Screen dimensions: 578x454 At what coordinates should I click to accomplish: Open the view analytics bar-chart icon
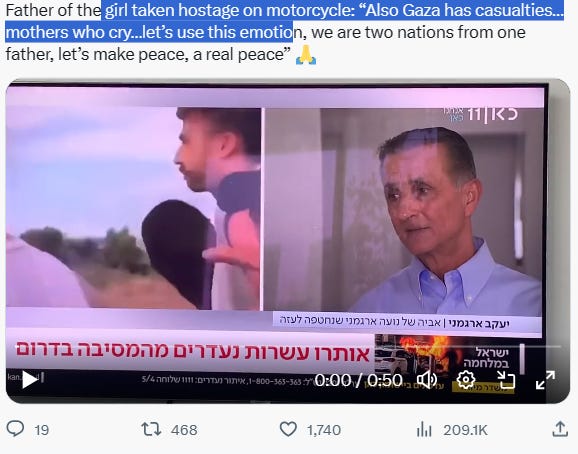click(424, 429)
